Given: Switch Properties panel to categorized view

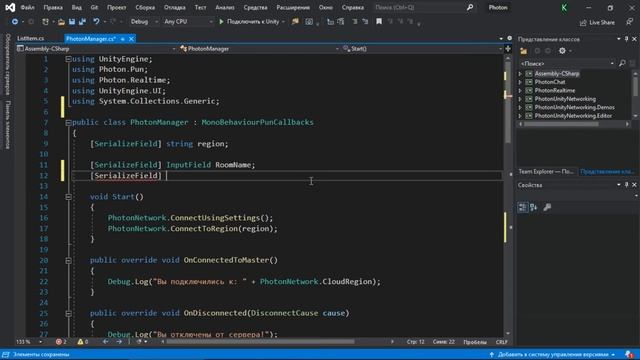Looking at the screenshot, I should 523,207.
